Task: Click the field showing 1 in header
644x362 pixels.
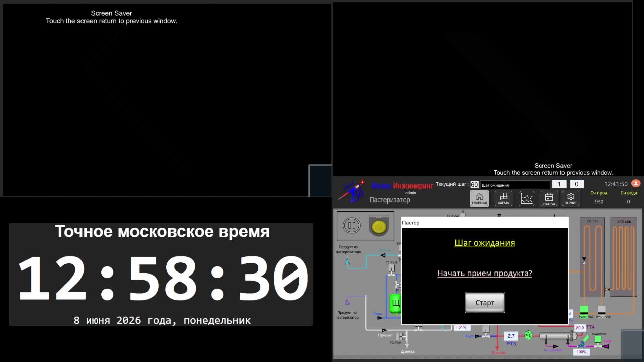Action: [x=559, y=184]
